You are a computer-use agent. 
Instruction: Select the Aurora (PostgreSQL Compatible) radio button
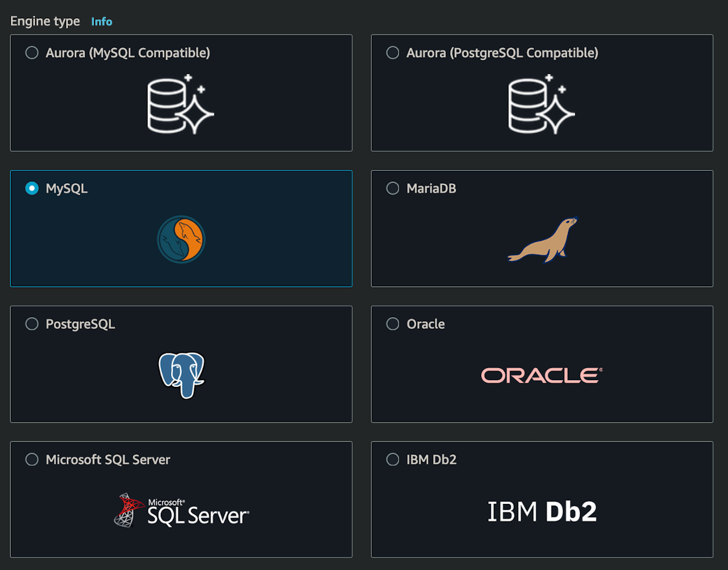(393, 53)
